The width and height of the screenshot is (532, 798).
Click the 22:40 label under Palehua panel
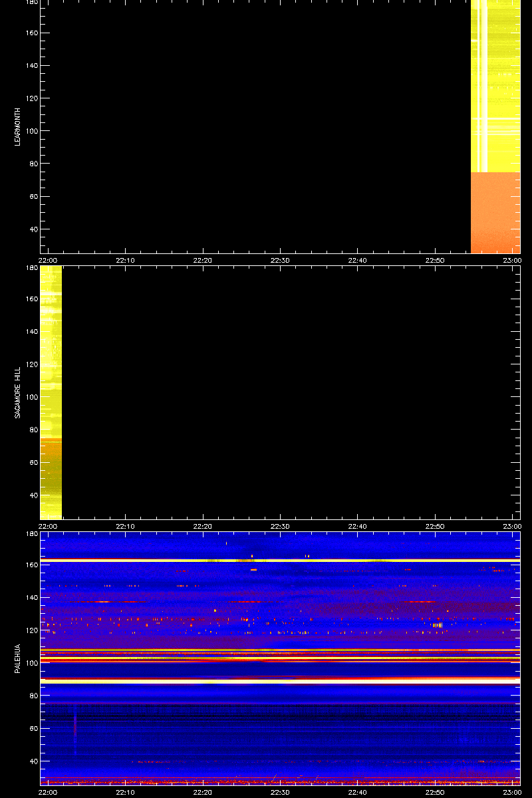click(x=357, y=793)
